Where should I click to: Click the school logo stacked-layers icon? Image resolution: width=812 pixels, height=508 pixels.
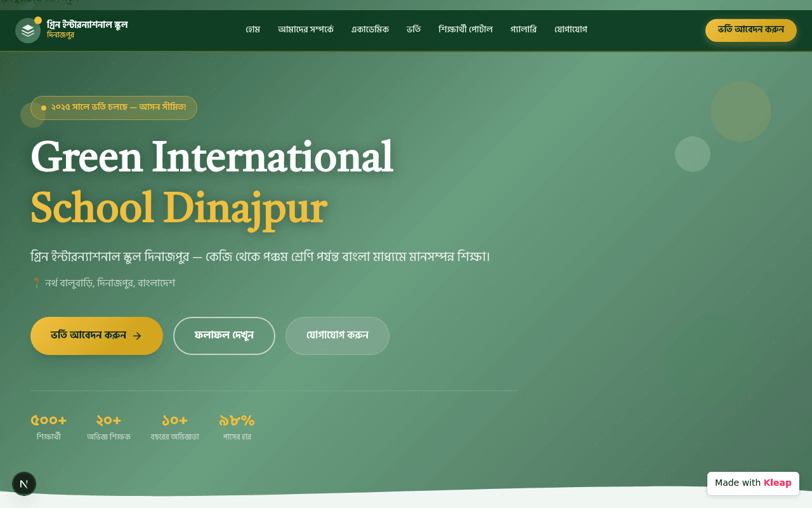coord(28,30)
